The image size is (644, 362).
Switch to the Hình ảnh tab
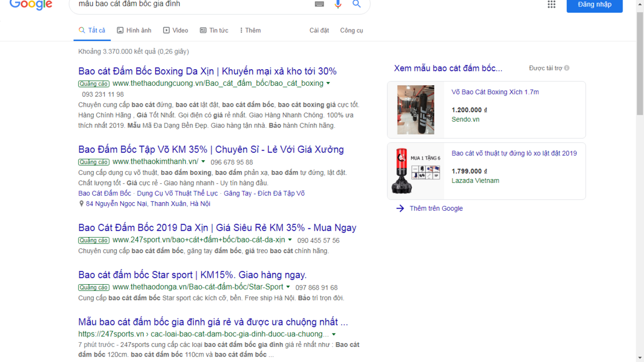134,31
